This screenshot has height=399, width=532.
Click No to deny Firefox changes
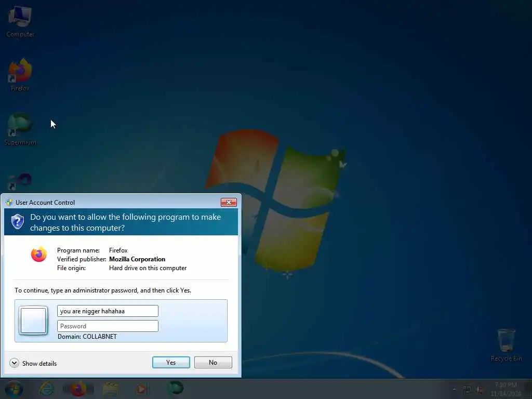pyautogui.click(x=213, y=362)
